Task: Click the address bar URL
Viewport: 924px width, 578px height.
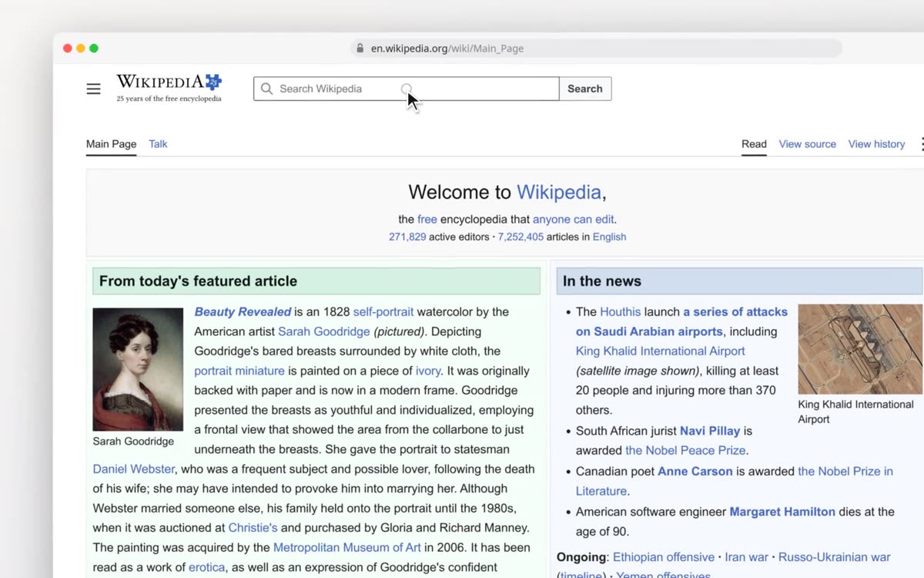Action: click(447, 48)
